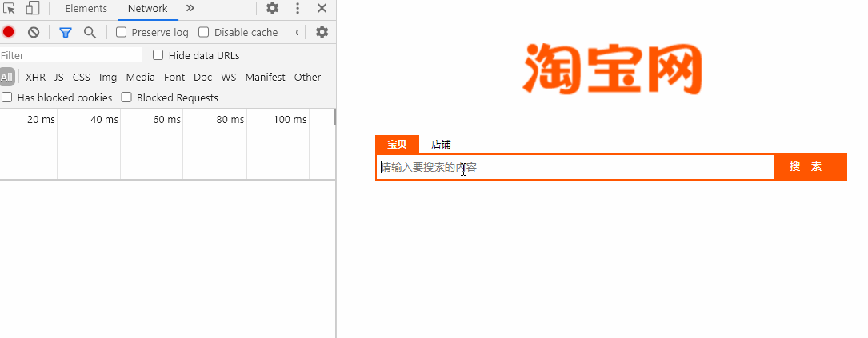This screenshot has height=338, width=868.
Task: Open the DevTools three-dot customize menu
Action: (x=298, y=8)
